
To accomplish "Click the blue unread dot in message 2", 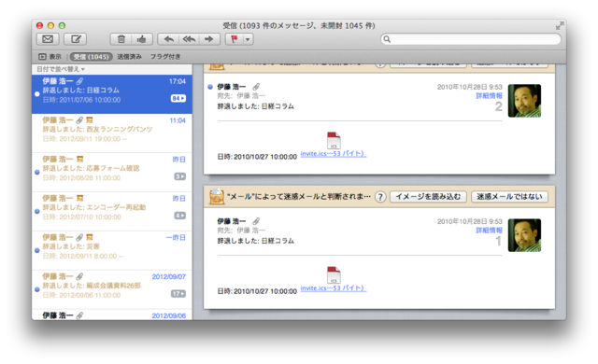I will 210,87.
